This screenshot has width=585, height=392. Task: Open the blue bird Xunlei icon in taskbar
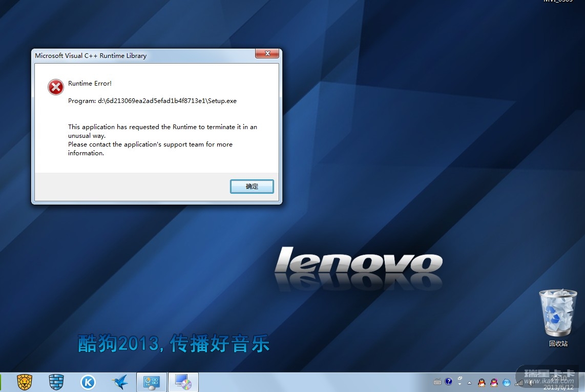coord(120,382)
